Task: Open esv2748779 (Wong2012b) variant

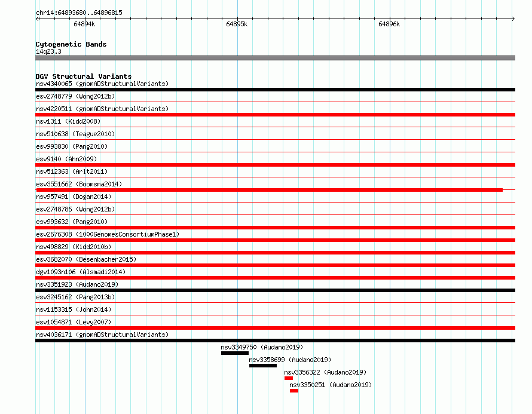Action: [x=75, y=96]
